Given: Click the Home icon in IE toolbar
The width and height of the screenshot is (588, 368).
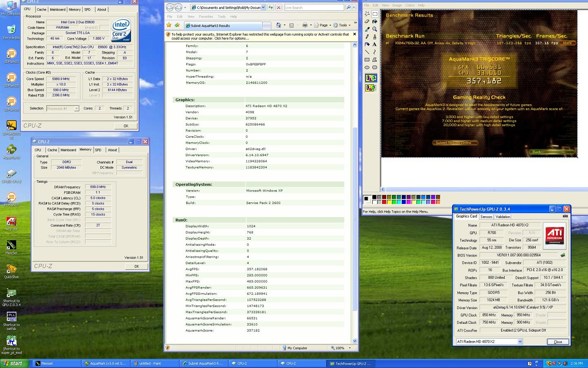Looking at the screenshot, I should point(278,25).
